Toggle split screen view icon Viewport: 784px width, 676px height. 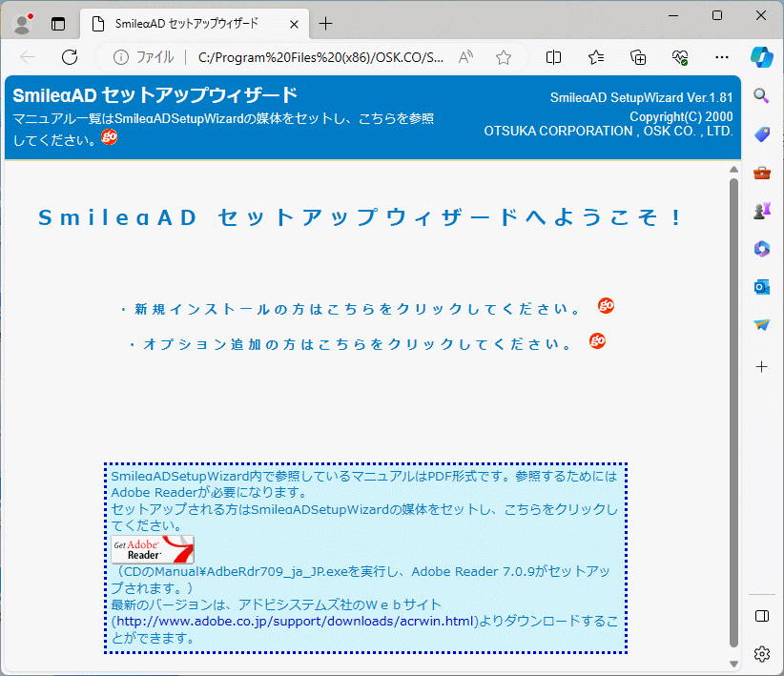click(553, 57)
